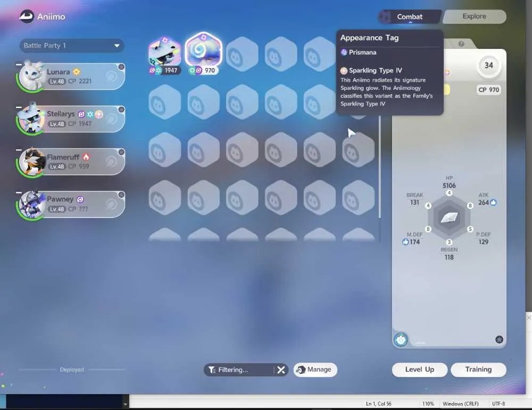Open the Battle Party 1 dropdown
This screenshot has width=532, height=410.
[x=72, y=45]
